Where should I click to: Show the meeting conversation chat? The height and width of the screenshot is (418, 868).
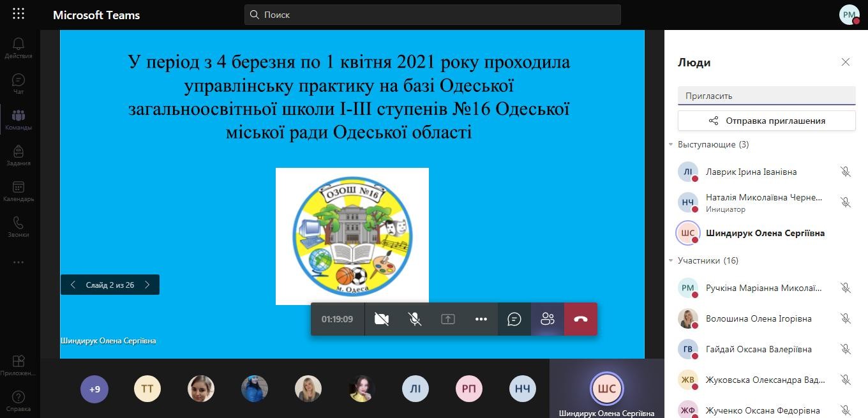point(514,319)
